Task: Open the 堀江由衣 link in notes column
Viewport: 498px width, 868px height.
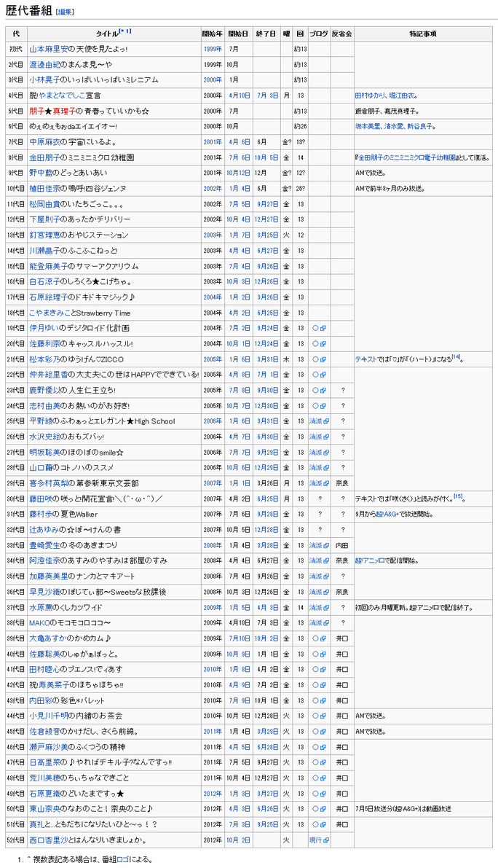Action: tap(401, 95)
